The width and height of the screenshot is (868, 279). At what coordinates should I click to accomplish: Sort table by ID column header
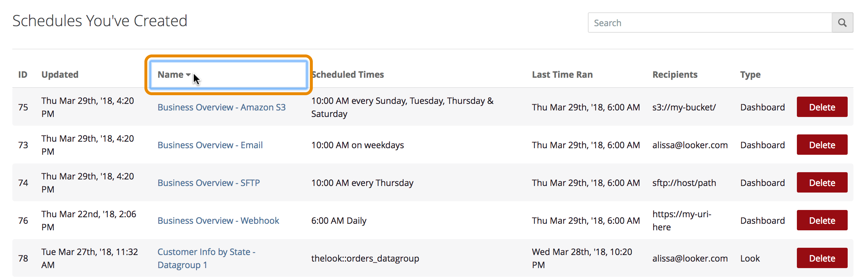click(23, 75)
